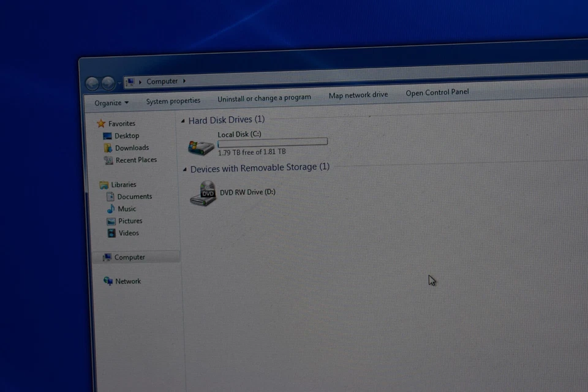This screenshot has width=588, height=392.
Task: Click Uninstall or change a program
Action: click(x=264, y=97)
